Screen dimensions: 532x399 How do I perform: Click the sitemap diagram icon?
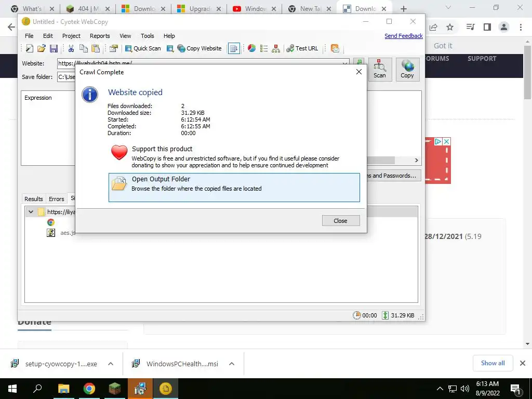click(x=276, y=48)
